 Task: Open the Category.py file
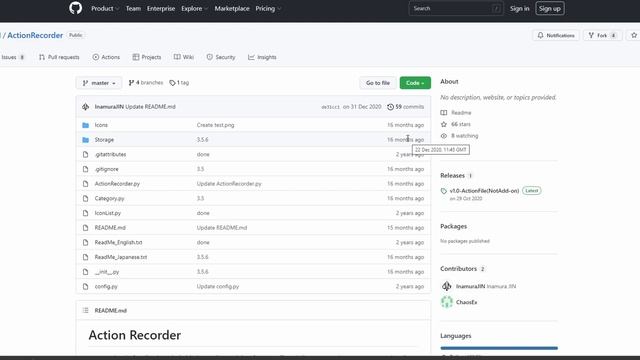(x=109, y=198)
